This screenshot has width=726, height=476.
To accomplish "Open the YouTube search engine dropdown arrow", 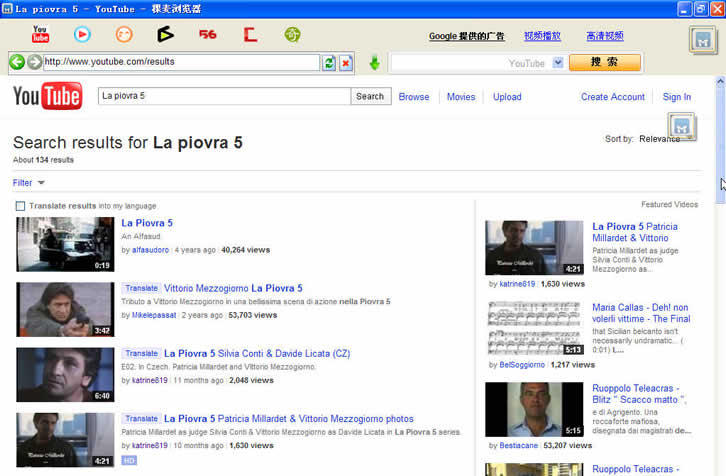I will 558,63.
